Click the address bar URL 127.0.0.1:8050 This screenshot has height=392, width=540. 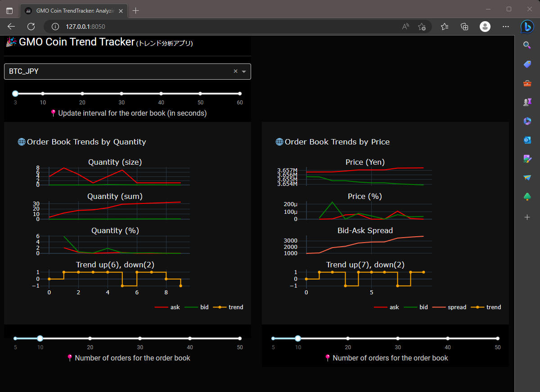coord(85,27)
